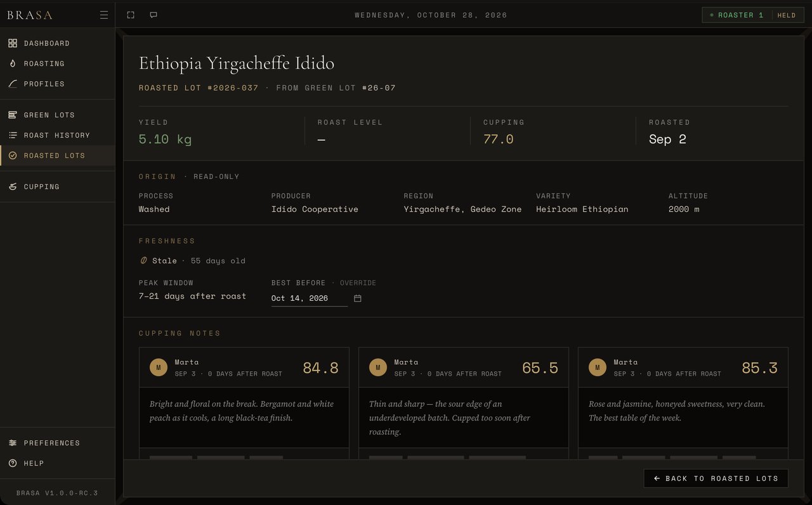
Task: Click green lot #26-07 reference
Action: tap(379, 88)
